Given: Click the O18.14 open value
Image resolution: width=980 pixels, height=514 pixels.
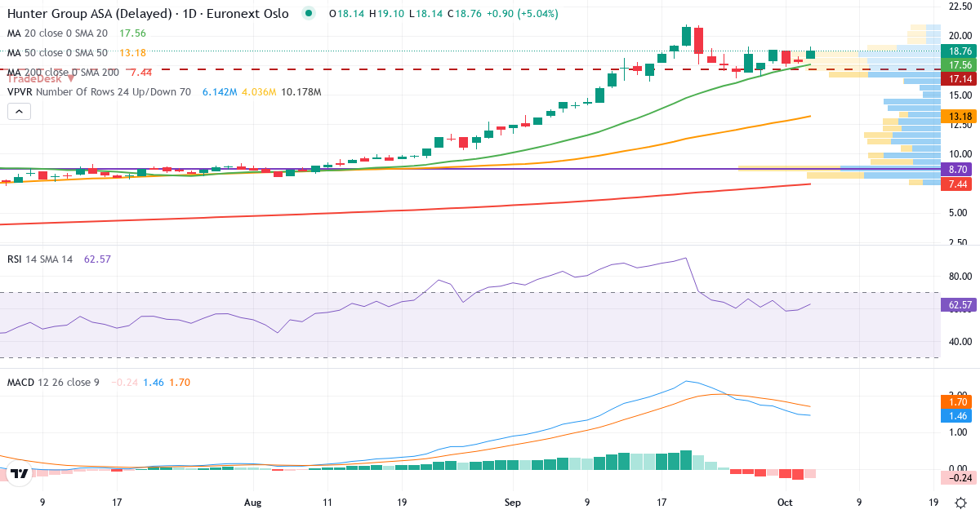Looking at the screenshot, I should pos(346,13).
